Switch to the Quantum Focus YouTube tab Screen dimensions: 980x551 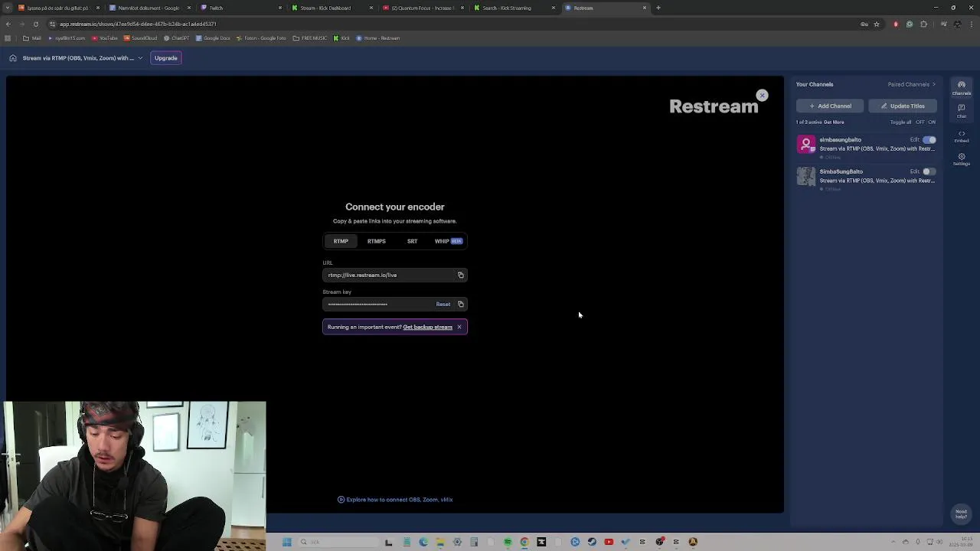click(423, 8)
